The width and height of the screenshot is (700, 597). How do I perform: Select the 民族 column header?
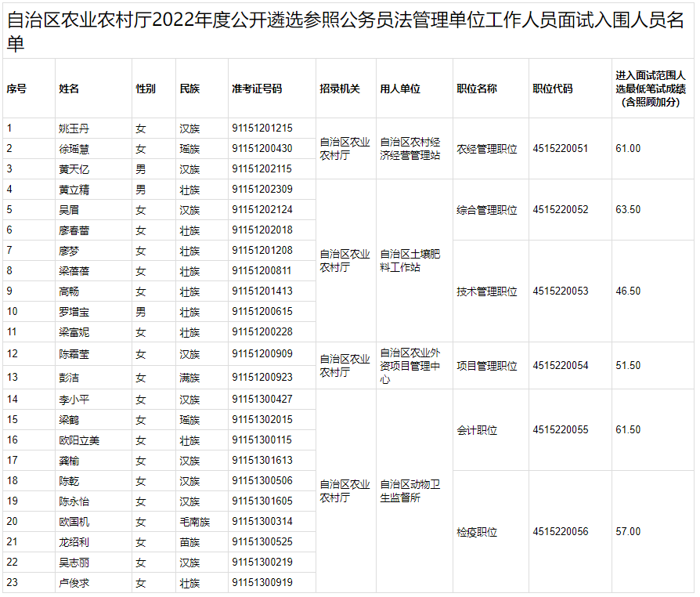pyautogui.click(x=189, y=89)
